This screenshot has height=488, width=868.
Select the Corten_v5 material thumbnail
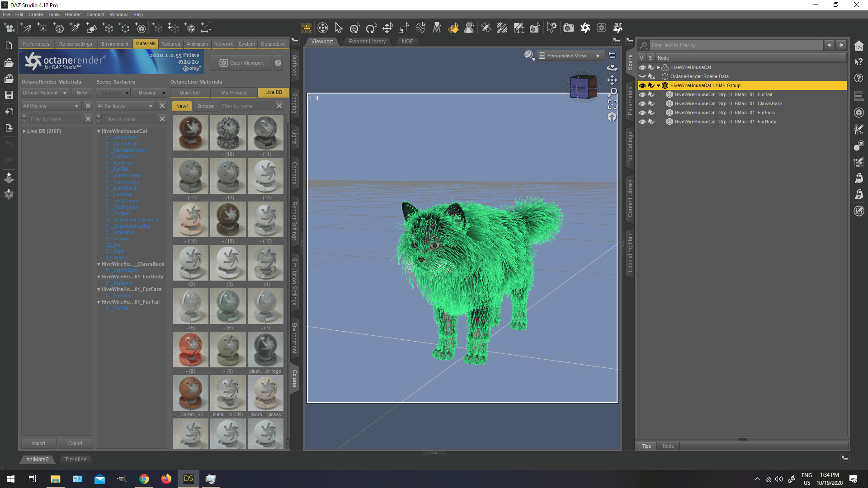(190, 393)
